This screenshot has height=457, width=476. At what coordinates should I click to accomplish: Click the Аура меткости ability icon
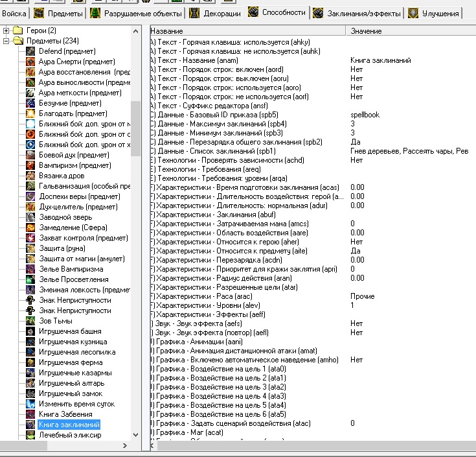(30, 93)
